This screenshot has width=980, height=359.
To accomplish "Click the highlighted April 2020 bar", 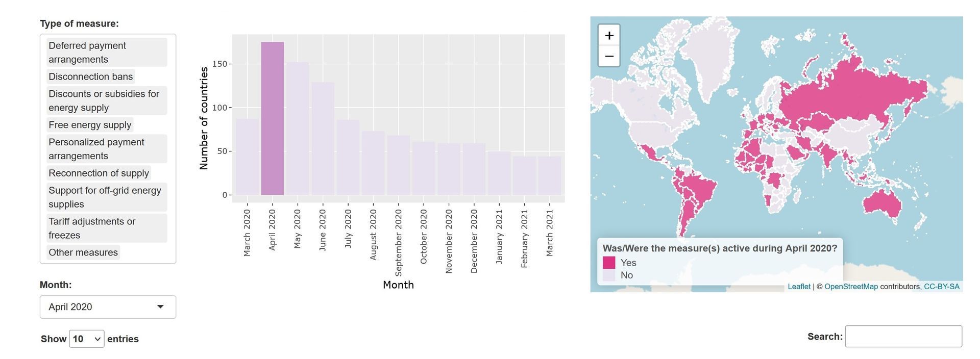I will click(x=273, y=118).
